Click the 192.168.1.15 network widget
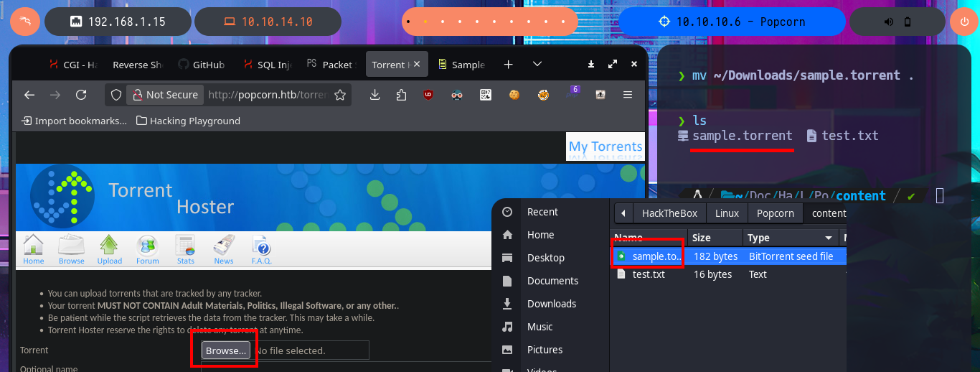The width and height of the screenshot is (980, 372). (x=118, y=22)
